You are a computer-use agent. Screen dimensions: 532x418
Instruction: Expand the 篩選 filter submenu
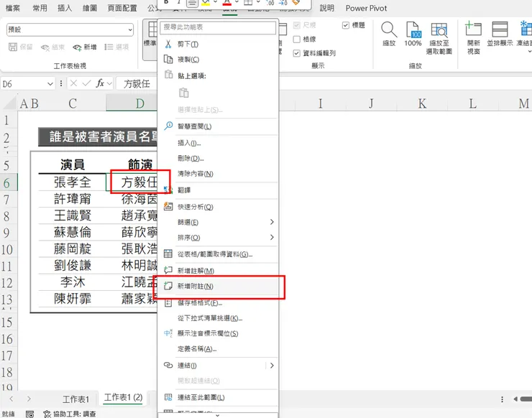(272, 222)
